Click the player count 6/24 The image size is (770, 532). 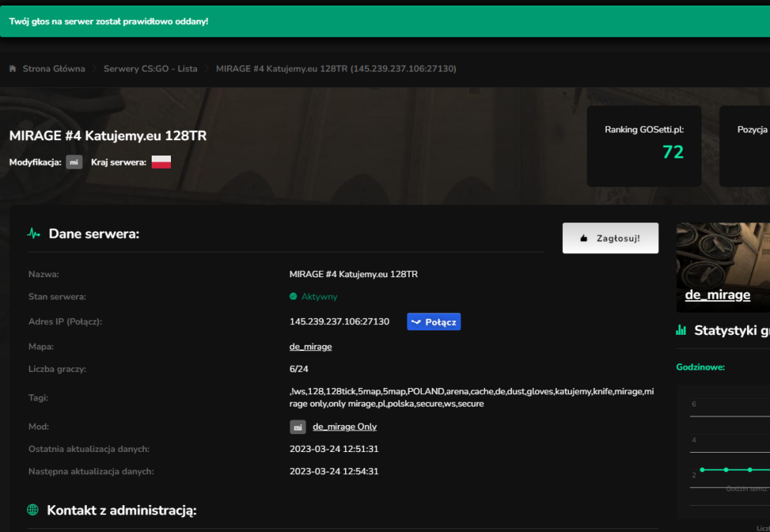pos(299,369)
